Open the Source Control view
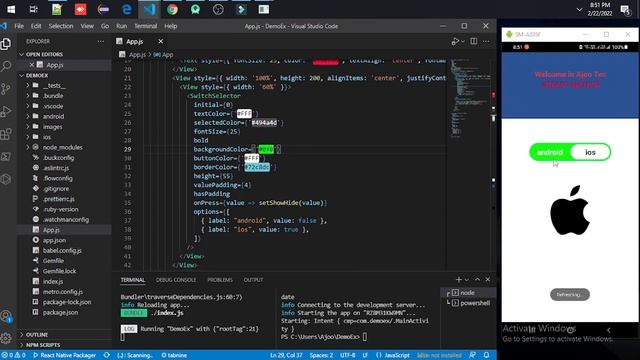The width and height of the screenshot is (640, 360). [6, 89]
